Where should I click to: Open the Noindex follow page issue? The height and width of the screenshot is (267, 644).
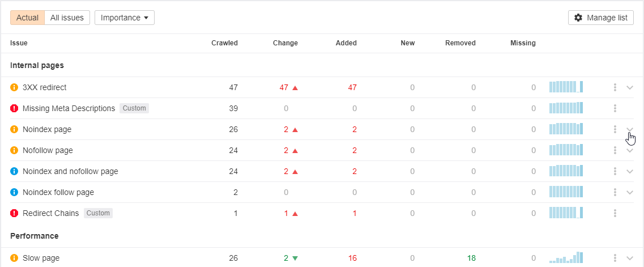coord(58,192)
